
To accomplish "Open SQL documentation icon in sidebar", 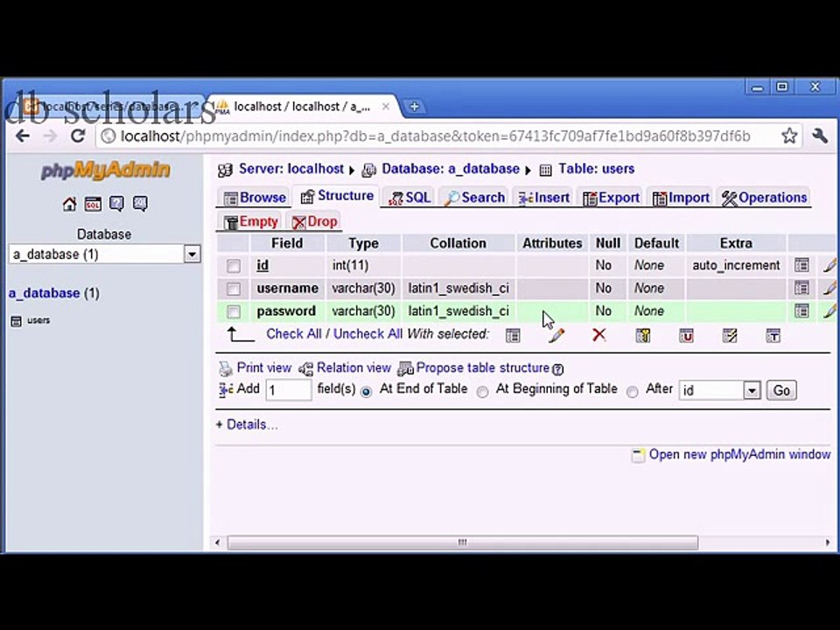I will [140, 204].
